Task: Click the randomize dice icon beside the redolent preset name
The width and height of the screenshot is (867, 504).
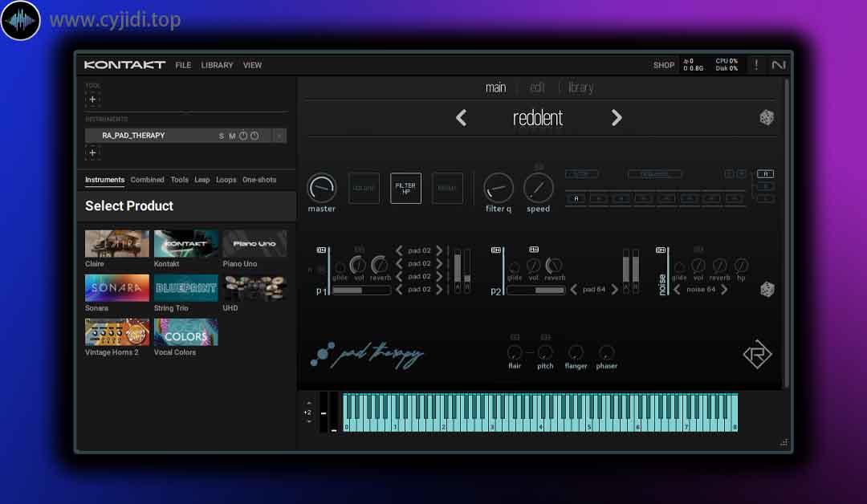Action: [x=767, y=118]
